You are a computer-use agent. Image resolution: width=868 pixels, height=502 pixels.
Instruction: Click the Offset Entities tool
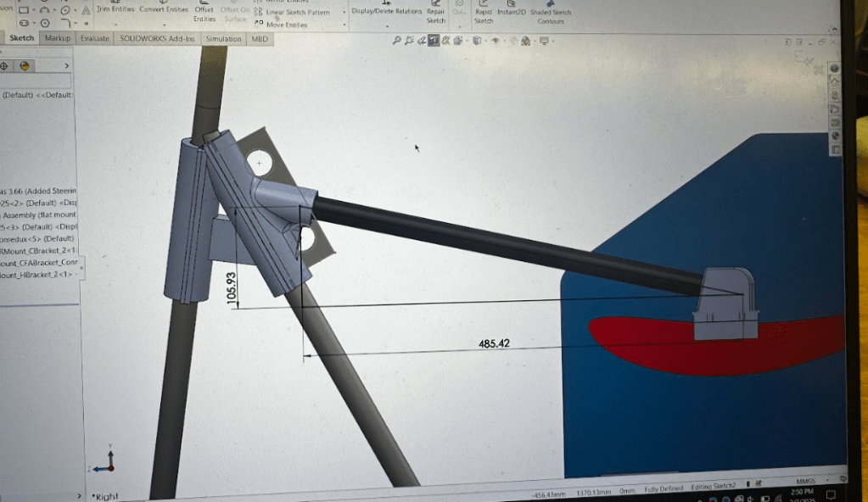204,14
